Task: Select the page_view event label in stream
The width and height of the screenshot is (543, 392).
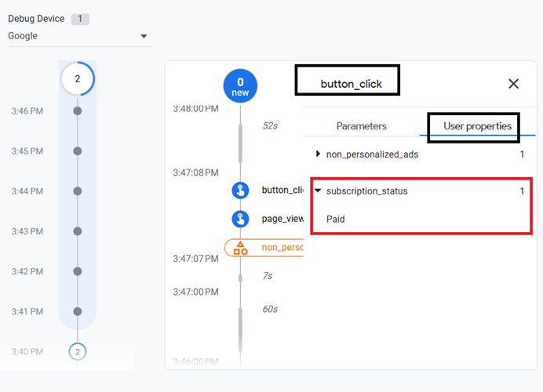Action: [x=282, y=219]
